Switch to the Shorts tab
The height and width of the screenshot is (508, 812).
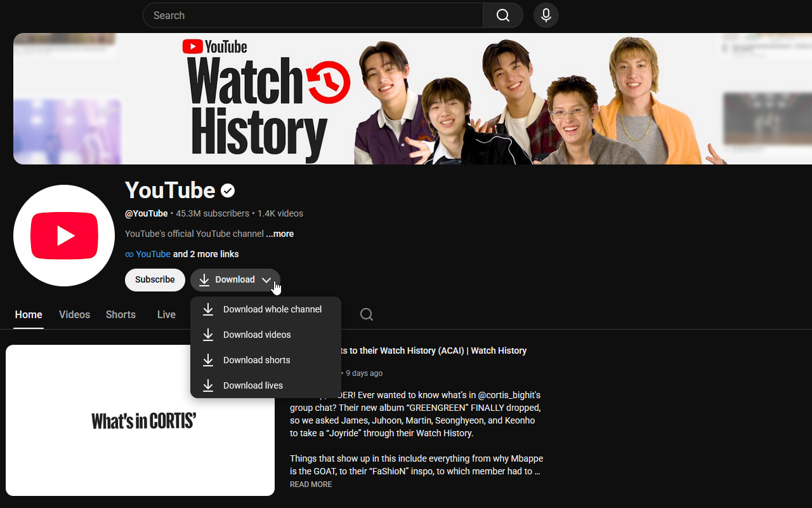click(121, 314)
